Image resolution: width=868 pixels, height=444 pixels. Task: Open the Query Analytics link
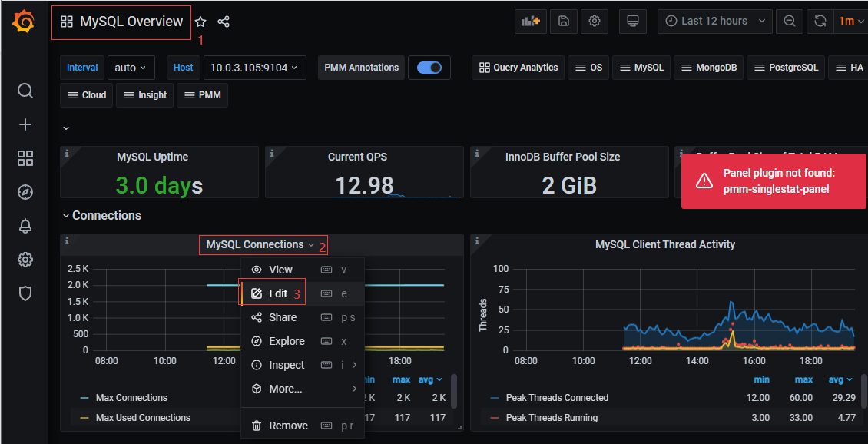click(518, 68)
